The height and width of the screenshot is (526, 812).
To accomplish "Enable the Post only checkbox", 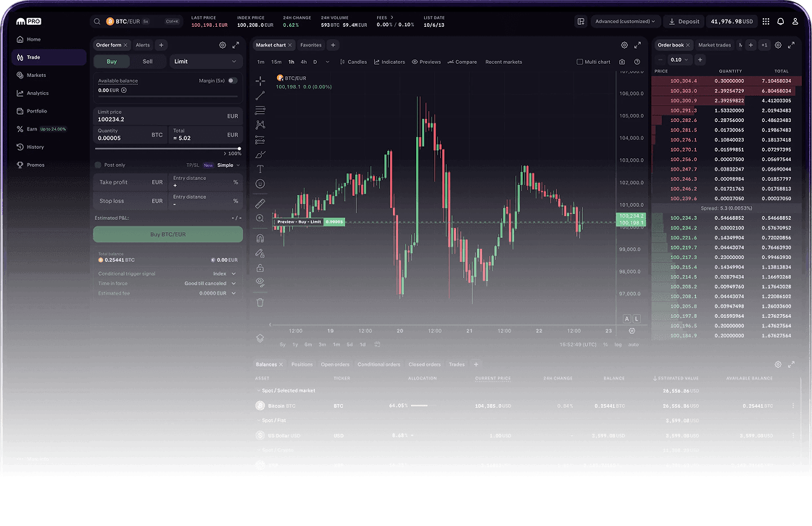I will click(99, 165).
